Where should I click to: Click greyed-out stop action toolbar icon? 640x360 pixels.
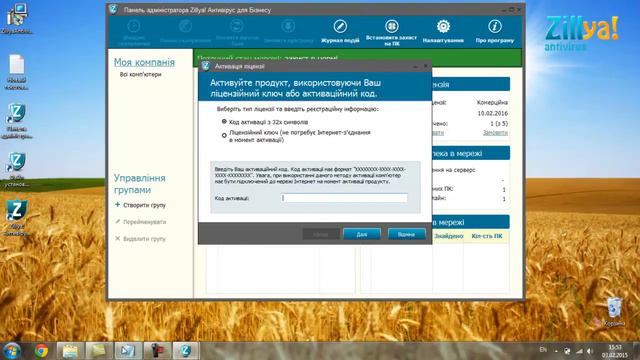pyautogui.click(x=288, y=31)
